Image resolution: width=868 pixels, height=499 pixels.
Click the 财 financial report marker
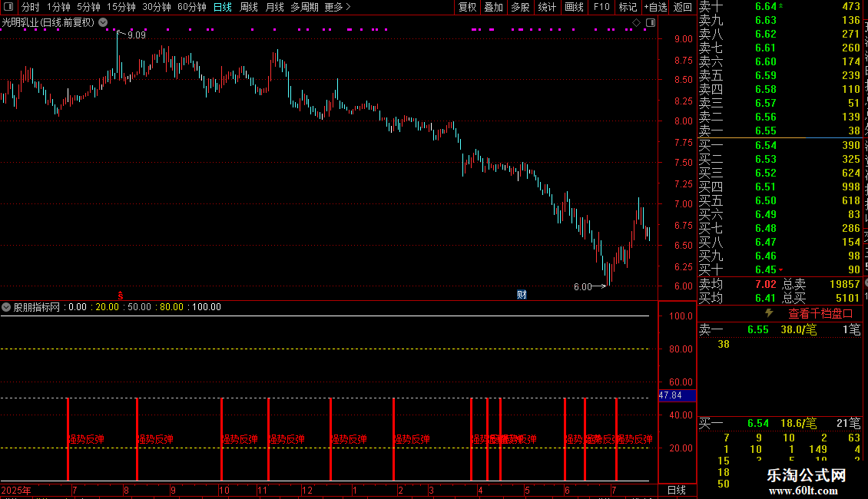[522, 294]
